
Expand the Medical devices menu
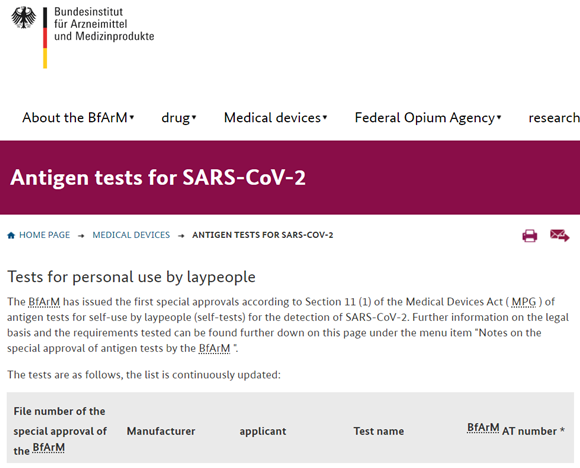(x=276, y=118)
